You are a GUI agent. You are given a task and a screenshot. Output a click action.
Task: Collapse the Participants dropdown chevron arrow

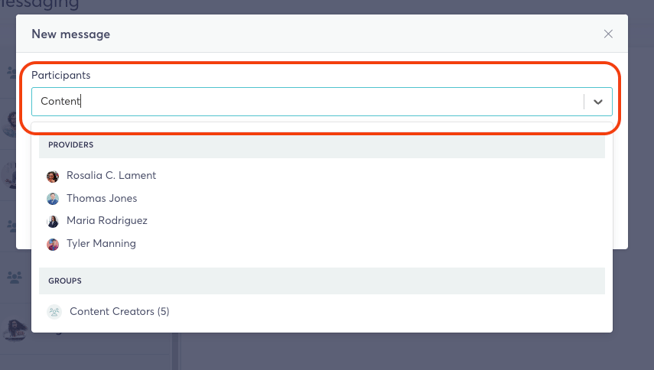pyautogui.click(x=598, y=102)
